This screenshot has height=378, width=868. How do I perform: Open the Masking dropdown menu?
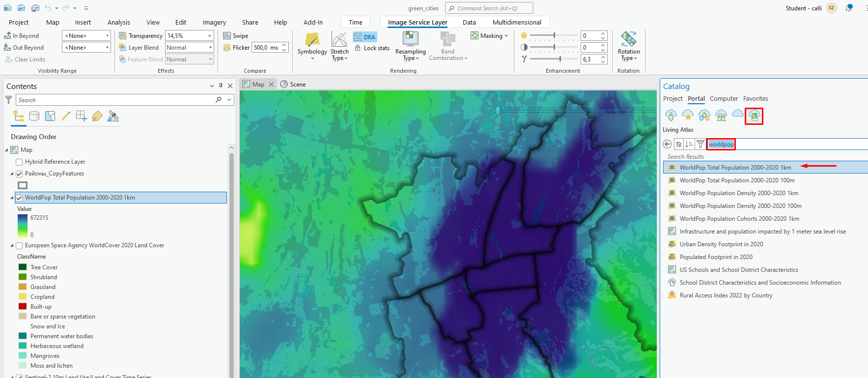click(x=489, y=36)
